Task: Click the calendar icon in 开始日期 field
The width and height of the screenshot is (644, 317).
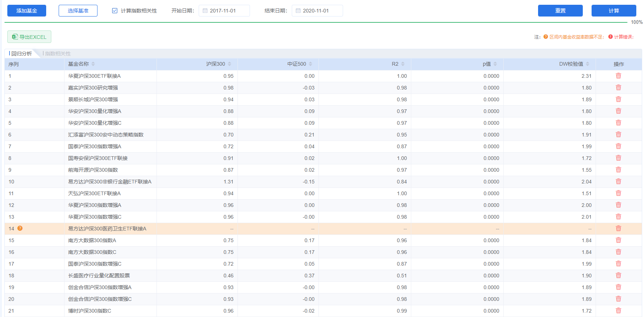Action: click(x=205, y=11)
